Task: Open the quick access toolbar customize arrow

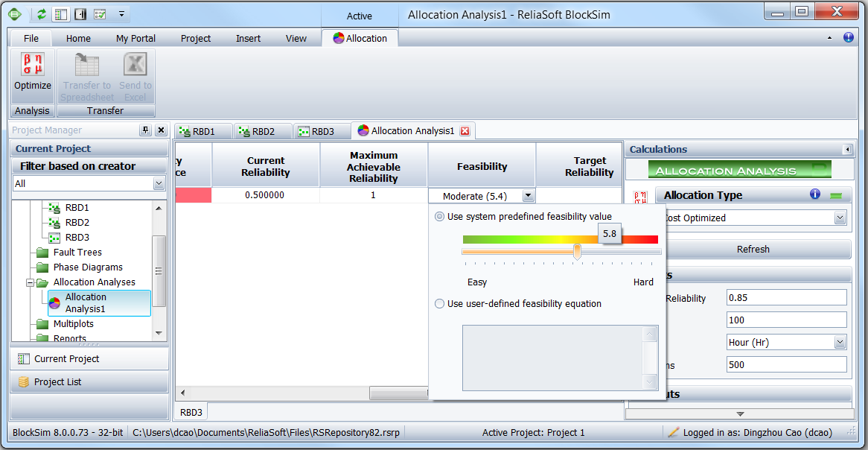Action: (121, 14)
